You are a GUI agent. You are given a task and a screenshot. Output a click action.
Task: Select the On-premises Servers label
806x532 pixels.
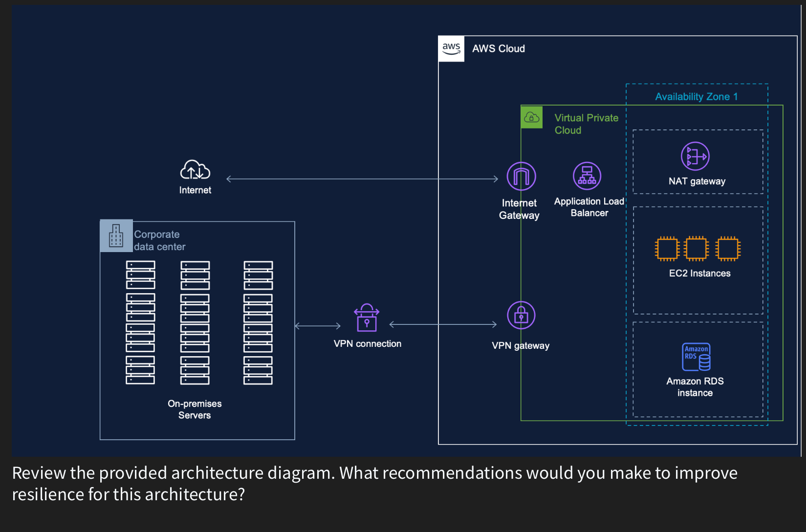pos(195,409)
